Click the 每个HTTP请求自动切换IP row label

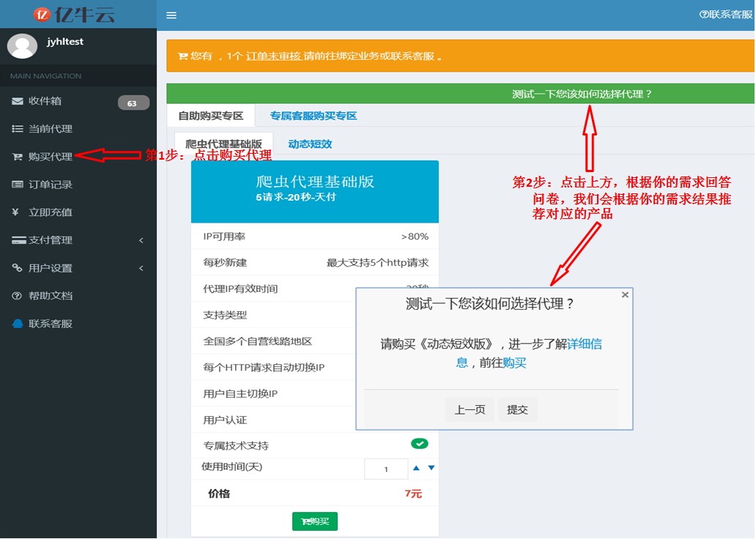264,368
